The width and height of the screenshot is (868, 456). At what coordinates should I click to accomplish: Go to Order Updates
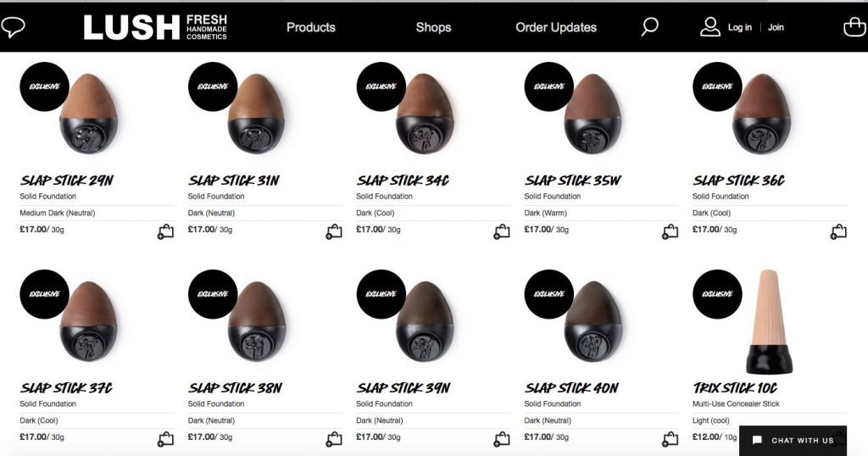click(556, 27)
